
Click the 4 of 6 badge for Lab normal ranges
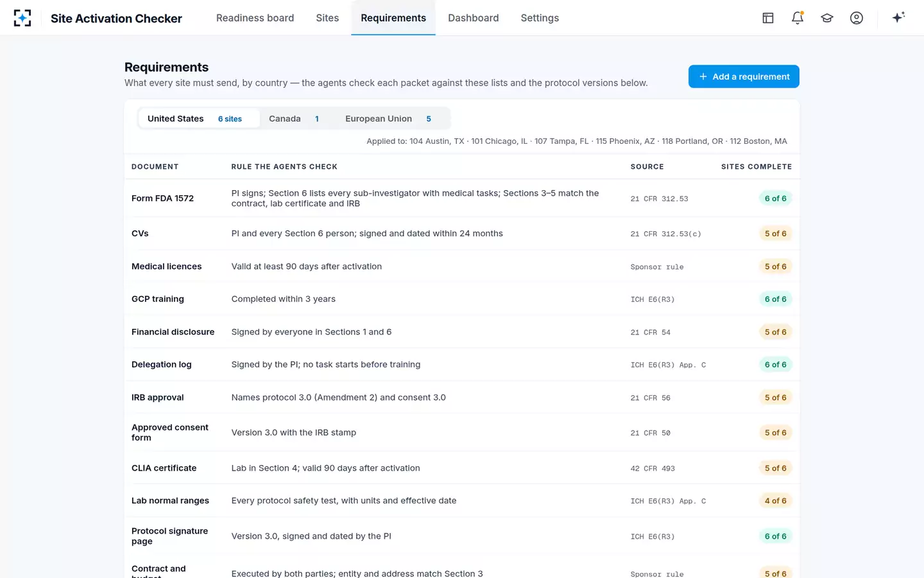775,501
